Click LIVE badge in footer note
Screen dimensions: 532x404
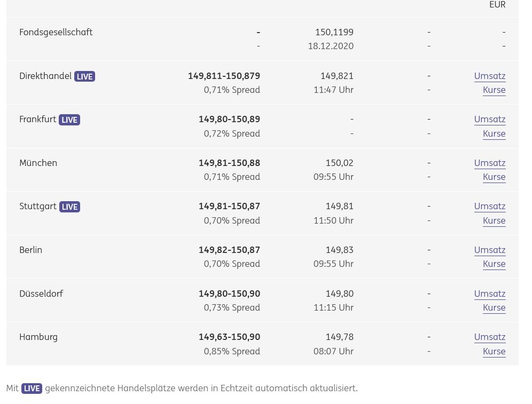click(x=32, y=389)
